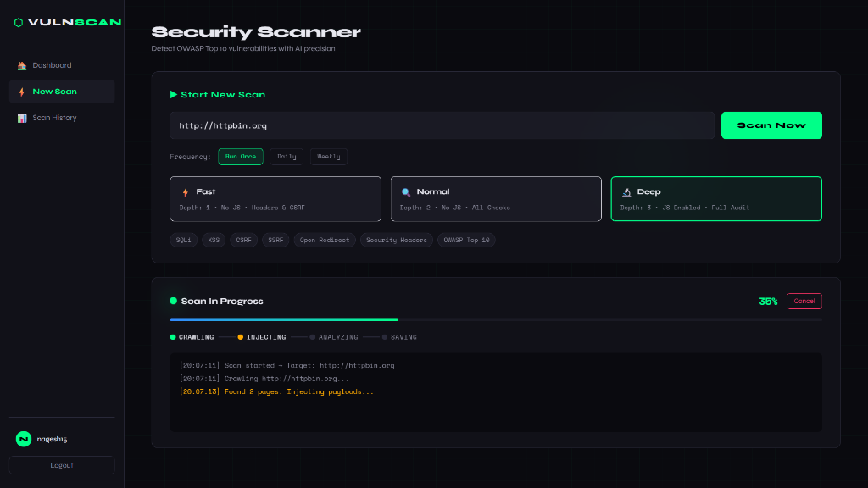
Task: Click the Normal mode magnifier icon
Action: click(406, 192)
